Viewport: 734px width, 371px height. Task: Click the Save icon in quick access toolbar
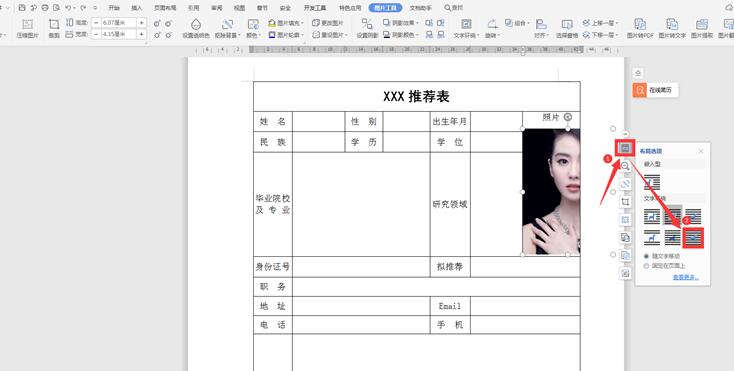pos(22,7)
